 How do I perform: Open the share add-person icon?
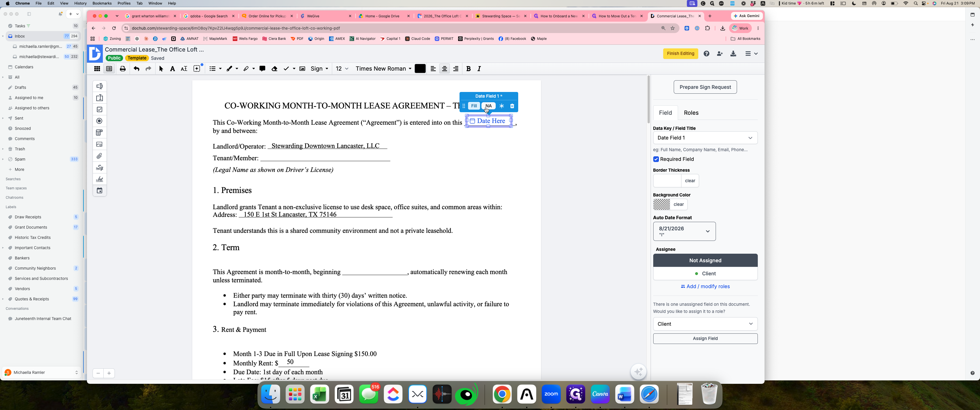click(x=719, y=54)
